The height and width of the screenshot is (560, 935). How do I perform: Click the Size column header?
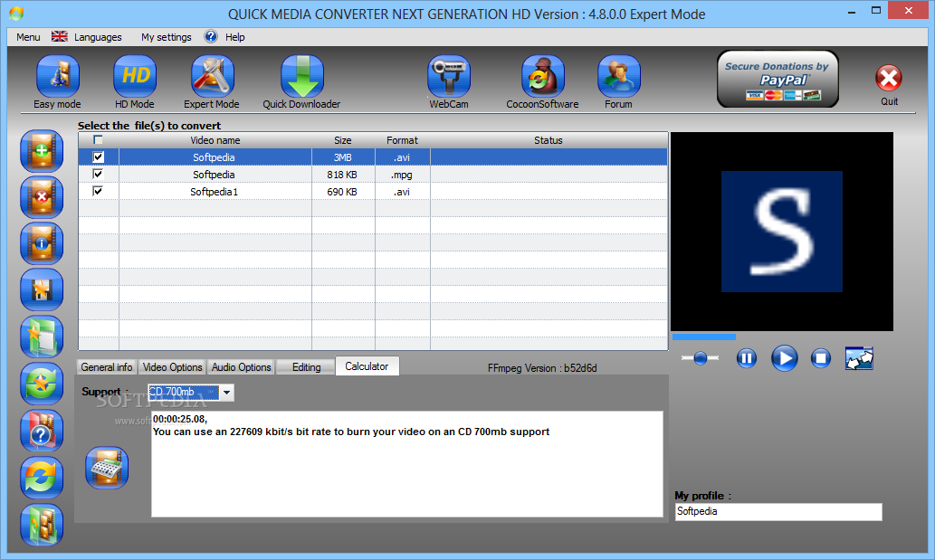(x=343, y=140)
